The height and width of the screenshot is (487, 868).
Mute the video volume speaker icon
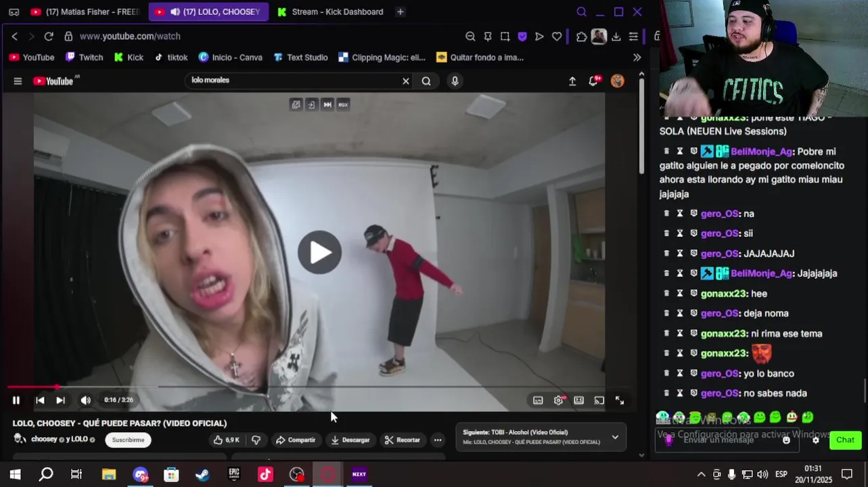click(85, 400)
